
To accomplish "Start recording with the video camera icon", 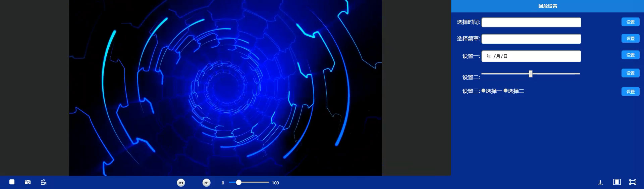I will coord(44,182).
